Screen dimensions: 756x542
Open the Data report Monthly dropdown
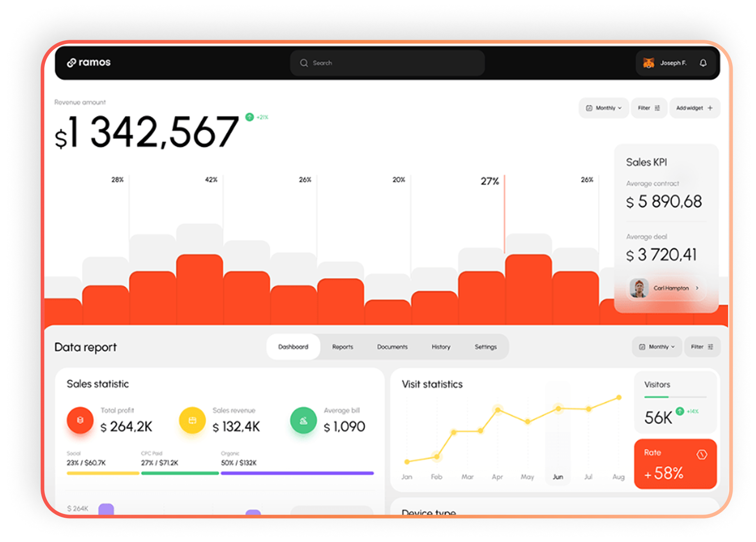point(657,347)
